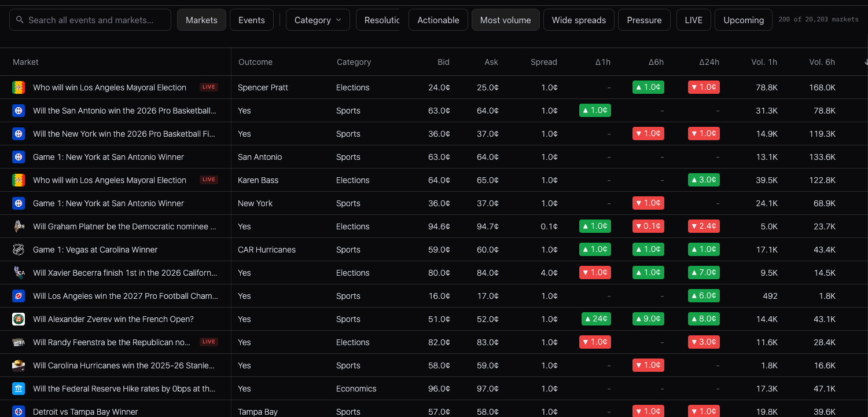Click the red 2.4¢ Δ24h badge for Platner
Viewport: 868px width, 417px height.
(704, 226)
